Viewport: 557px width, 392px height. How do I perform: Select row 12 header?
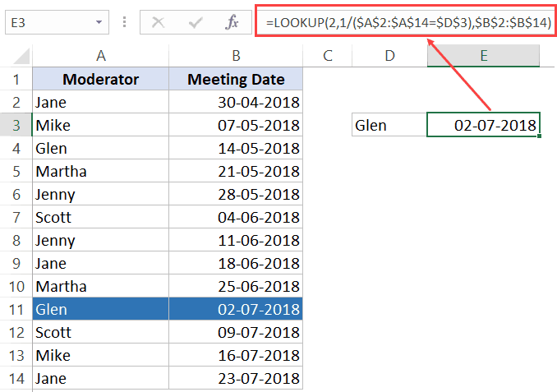pos(16,332)
